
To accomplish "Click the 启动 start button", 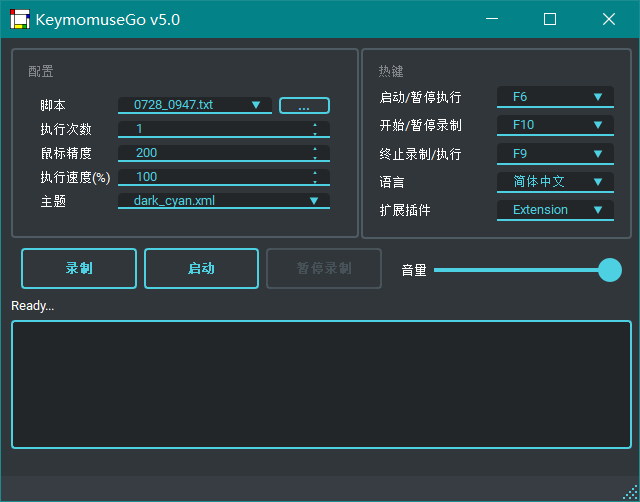I will point(201,269).
